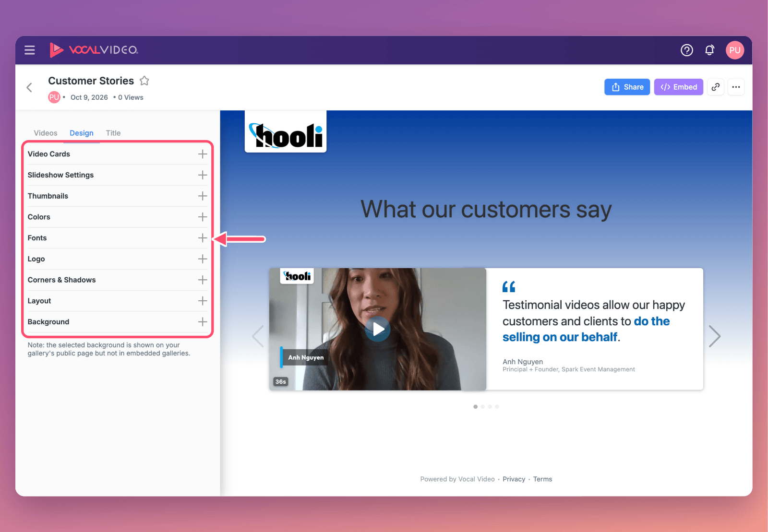Click the Share button
768x532 pixels.
pos(627,87)
